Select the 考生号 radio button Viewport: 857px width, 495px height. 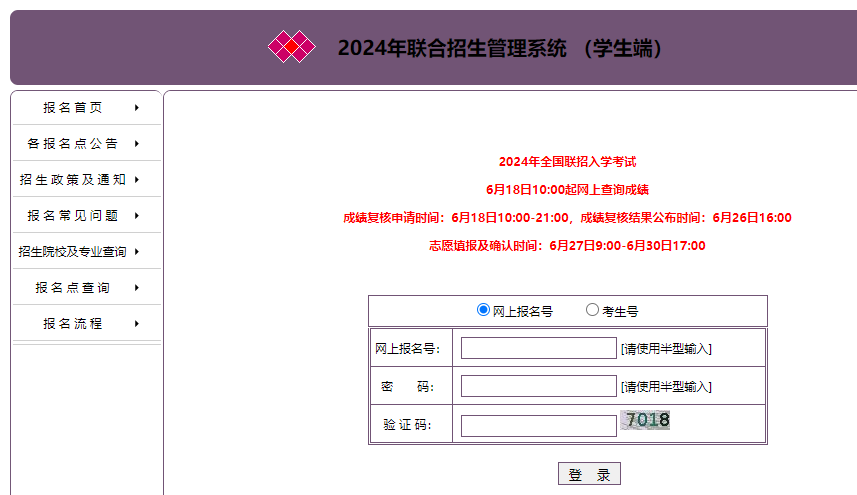tap(592, 310)
